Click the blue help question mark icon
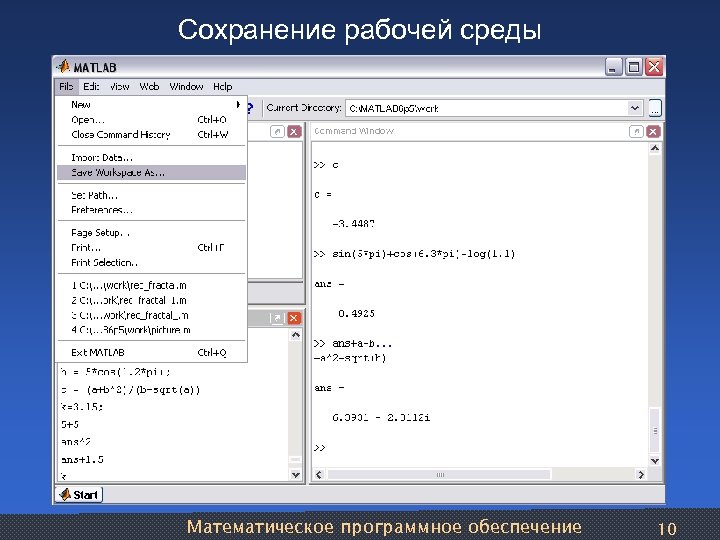Image resolution: width=720 pixels, height=540 pixels. pyautogui.click(x=250, y=108)
